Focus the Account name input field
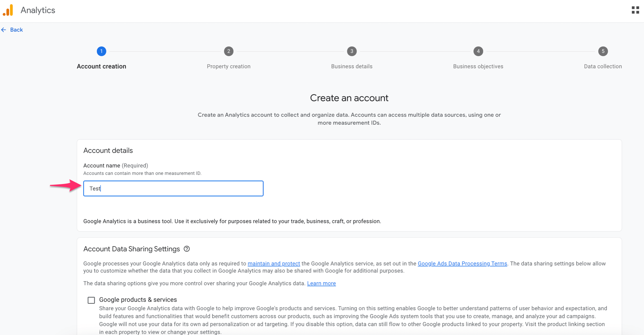Viewport: 644px width, 335px height. (x=173, y=188)
